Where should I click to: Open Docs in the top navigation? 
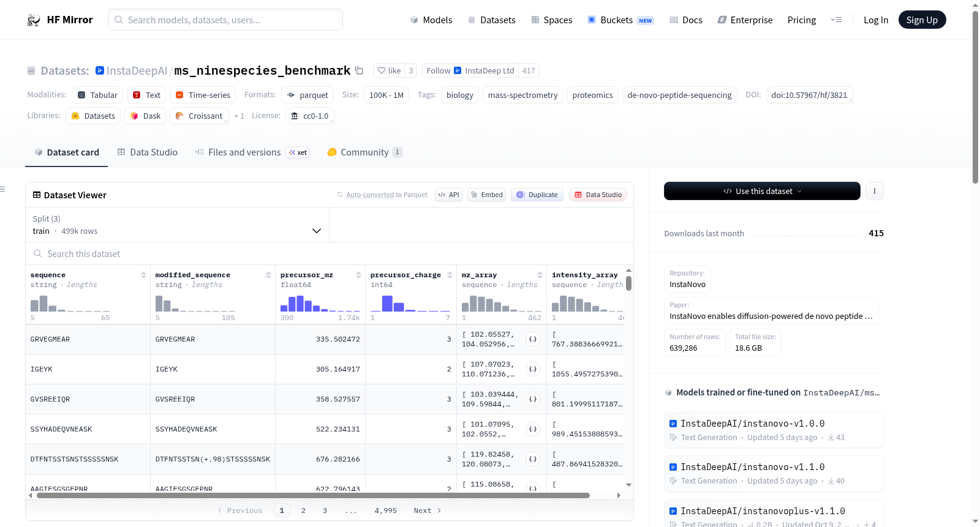(x=686, y=20)
